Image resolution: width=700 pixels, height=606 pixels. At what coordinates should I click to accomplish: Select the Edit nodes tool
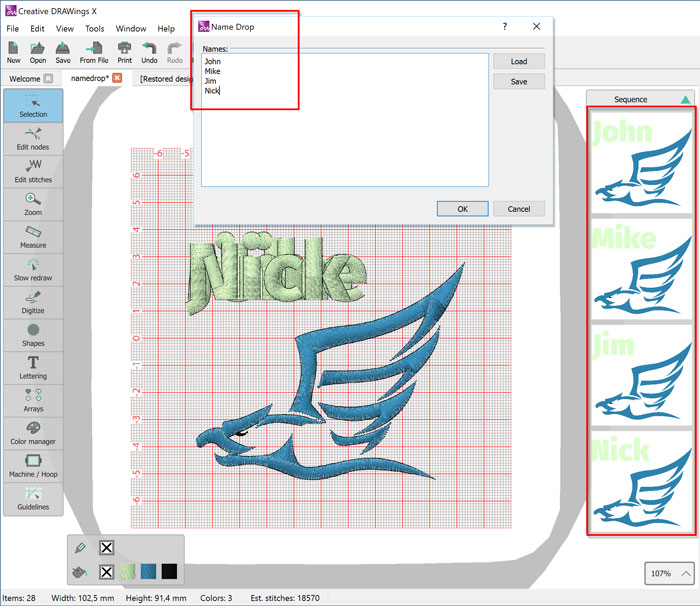33,137
